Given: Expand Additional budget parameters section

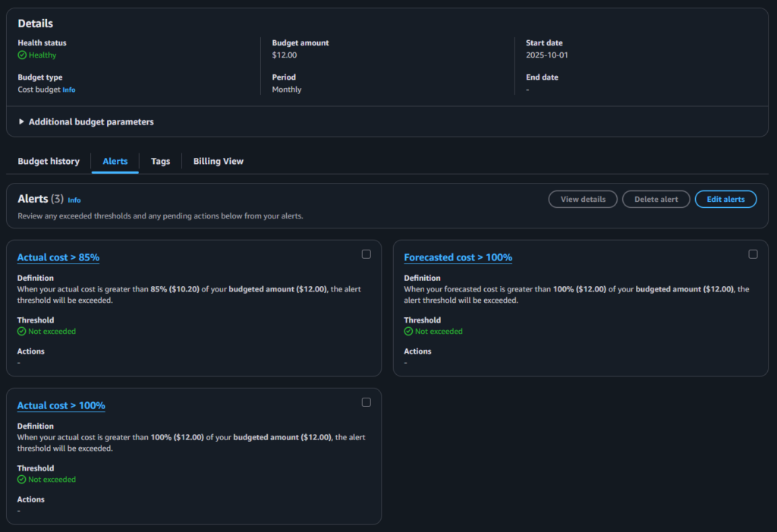Looking at the screenshot, I should [86, 121].
